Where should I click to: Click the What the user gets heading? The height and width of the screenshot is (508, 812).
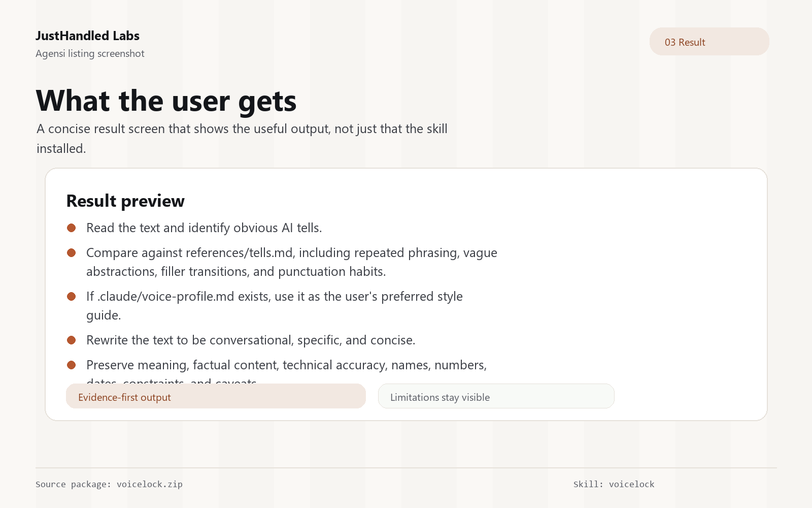point(166,101)
